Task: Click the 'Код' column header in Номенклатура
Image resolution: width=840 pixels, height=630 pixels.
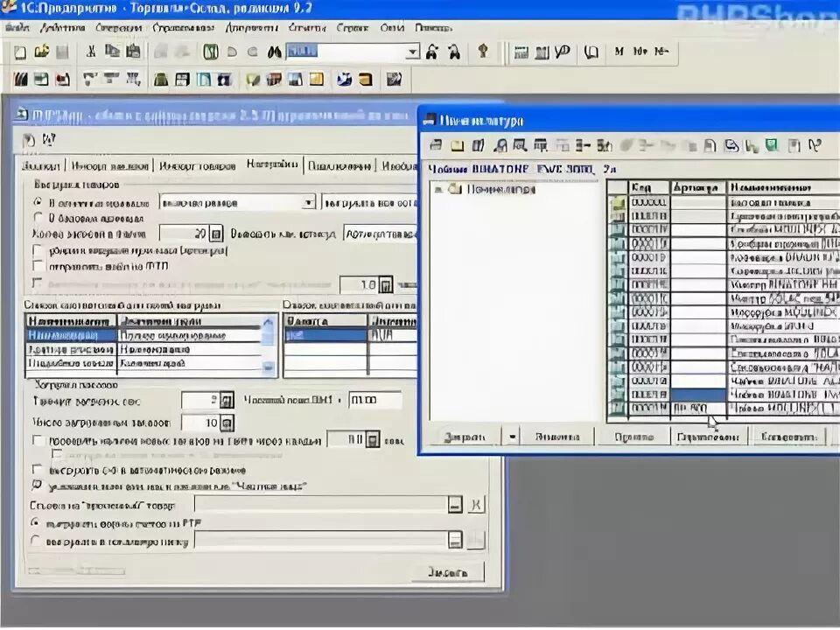Action: pyautogui.click(x=648, y=187)
